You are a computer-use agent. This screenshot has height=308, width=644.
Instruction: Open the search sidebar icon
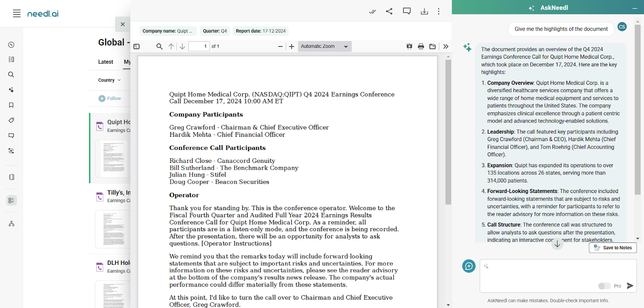11,75
